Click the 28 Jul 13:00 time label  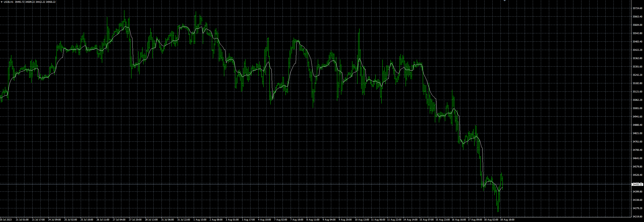pos(151,220)
